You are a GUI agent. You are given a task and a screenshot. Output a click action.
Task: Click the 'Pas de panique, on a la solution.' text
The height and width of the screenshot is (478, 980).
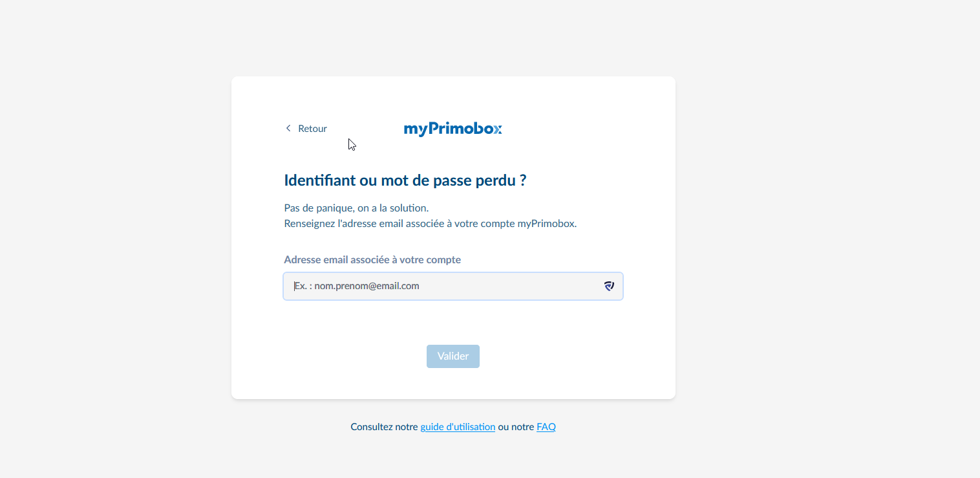click(x=356, y=208)
